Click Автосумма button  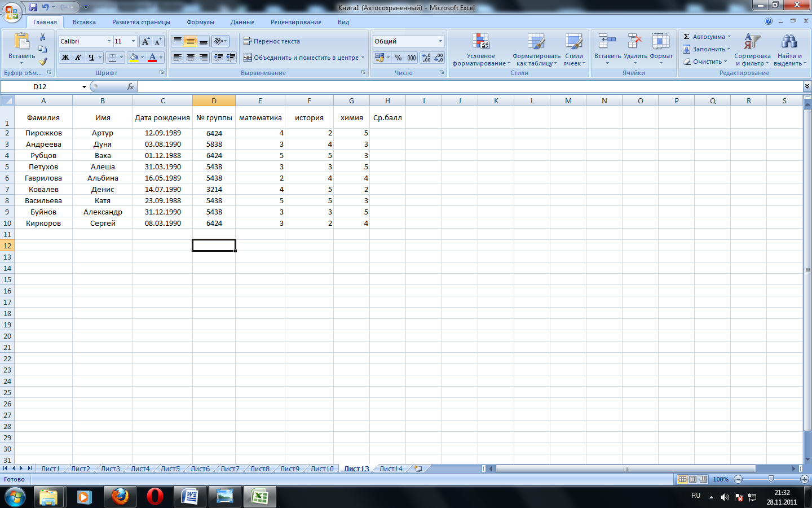(707, 37)
